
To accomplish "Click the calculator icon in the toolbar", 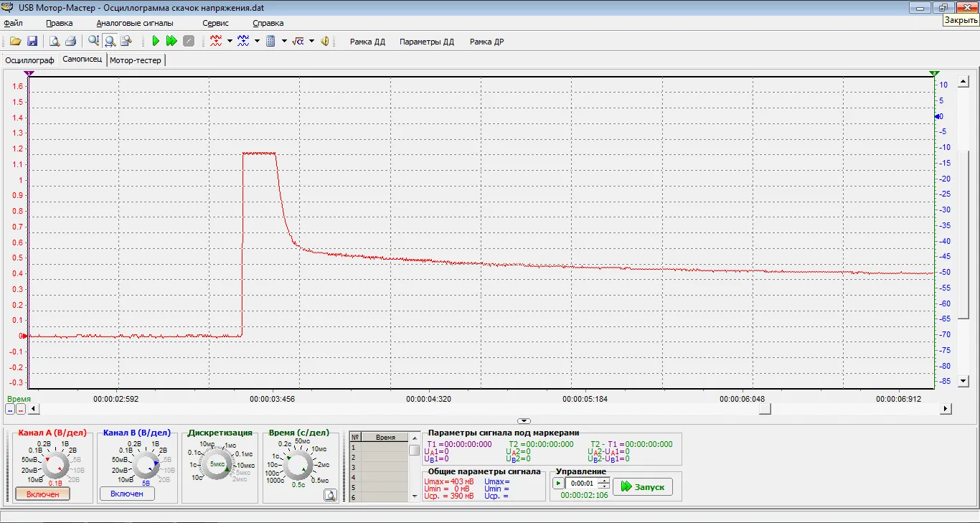I will pos(270,42).
